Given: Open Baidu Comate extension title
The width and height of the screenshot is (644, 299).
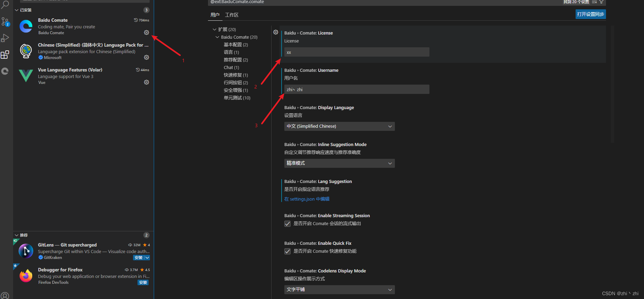Looking at the screenshot, I should coord(53,20).
